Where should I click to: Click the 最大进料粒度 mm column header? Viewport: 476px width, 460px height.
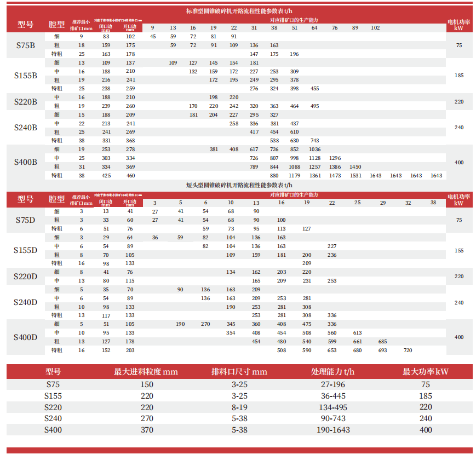click(146, 372)
